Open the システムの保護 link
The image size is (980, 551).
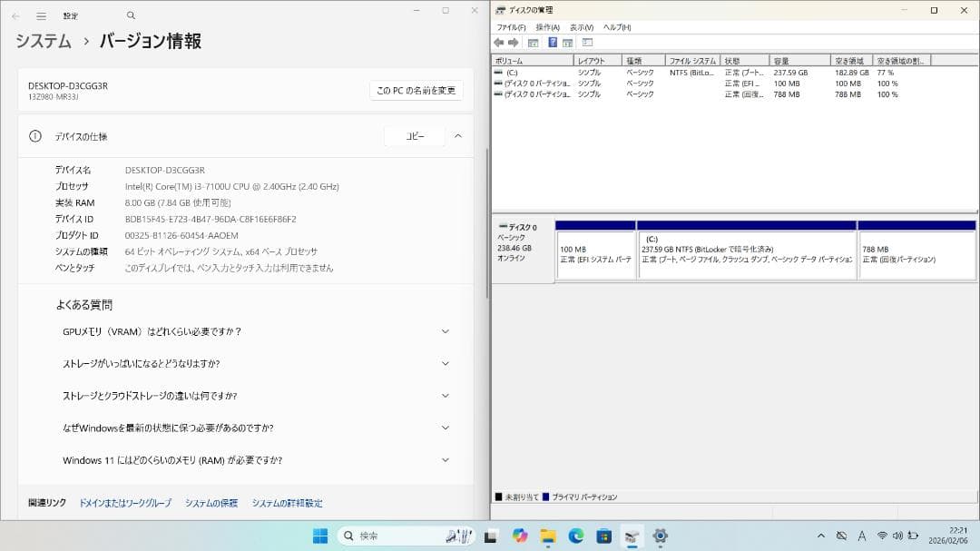(x=211, y=502)
